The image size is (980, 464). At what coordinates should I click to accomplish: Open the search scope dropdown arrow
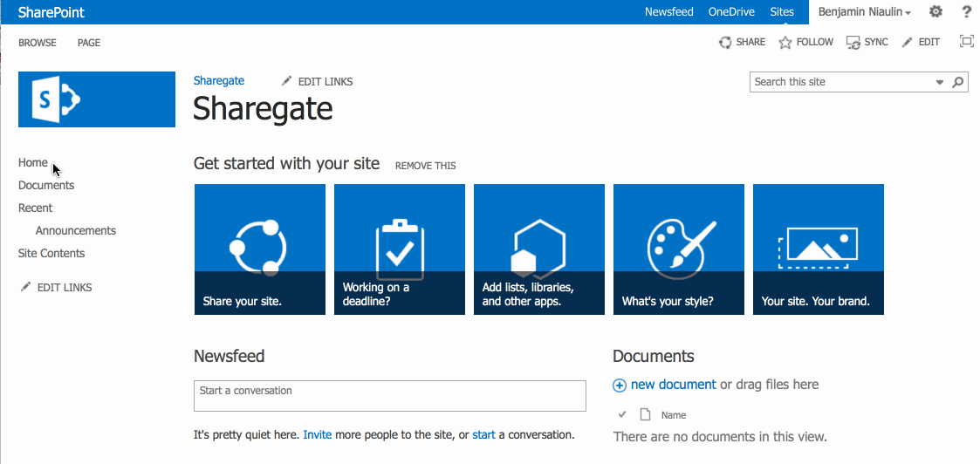[x=939, y=82]
